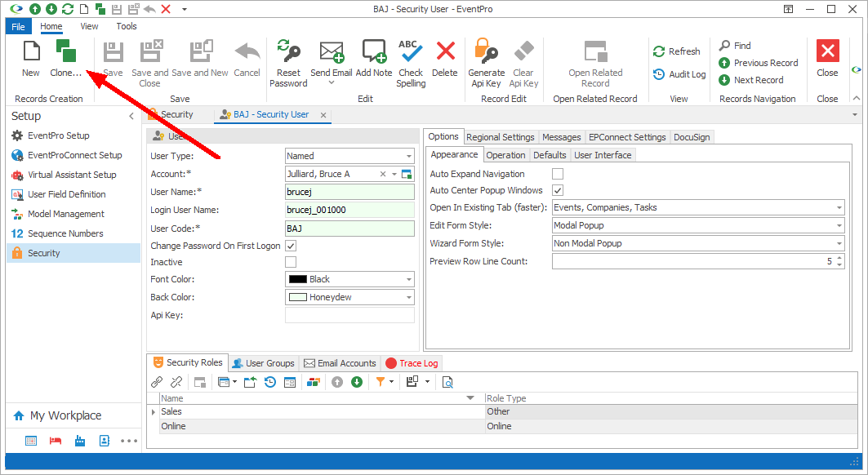Click the blue history clock toolbar icon

(x=270, y=382)
